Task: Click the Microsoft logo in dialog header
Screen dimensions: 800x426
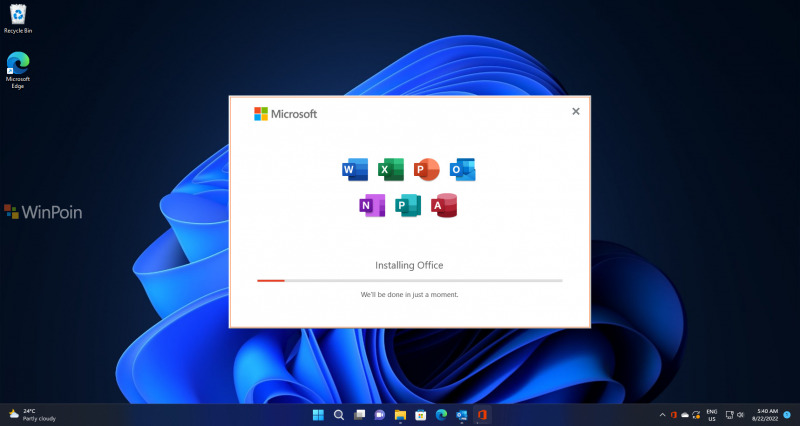Action: pyautogui.click(x=286, y=114)
